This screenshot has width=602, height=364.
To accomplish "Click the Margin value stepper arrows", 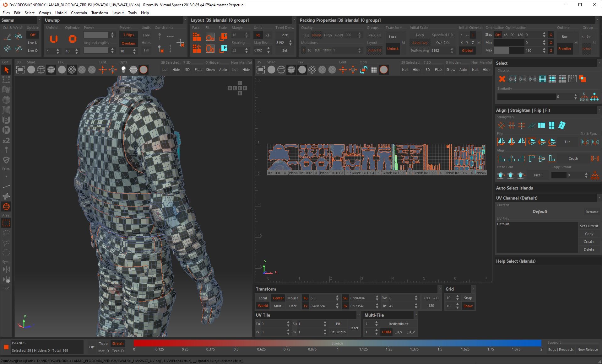I will point(247,35).
